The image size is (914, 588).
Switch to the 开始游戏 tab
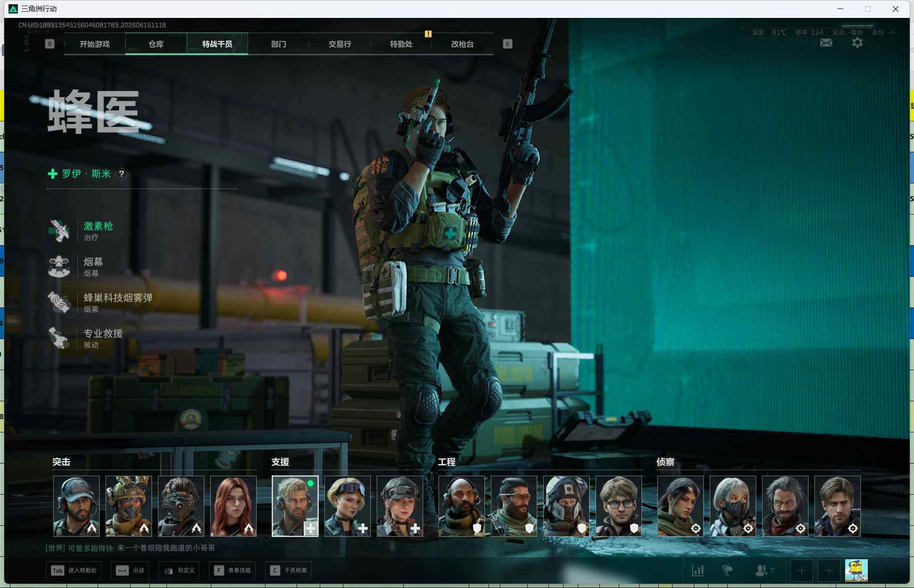[x=95, y=44]
